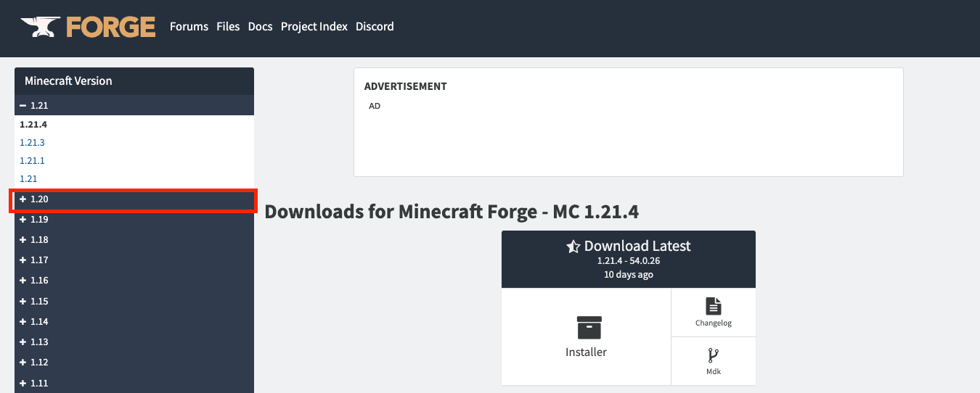Open the Files nav link
This screenshot has height=393, width=980.
(x=228, y=27)
